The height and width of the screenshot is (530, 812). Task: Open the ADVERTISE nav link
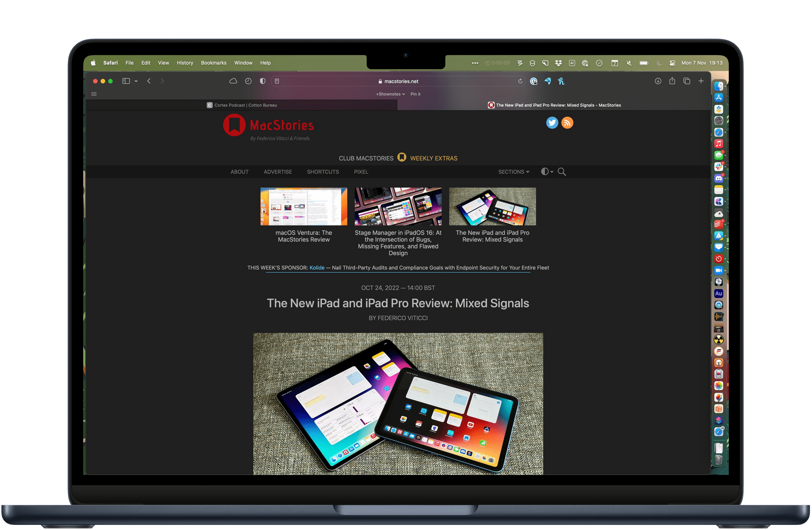[x=278, y=172]
